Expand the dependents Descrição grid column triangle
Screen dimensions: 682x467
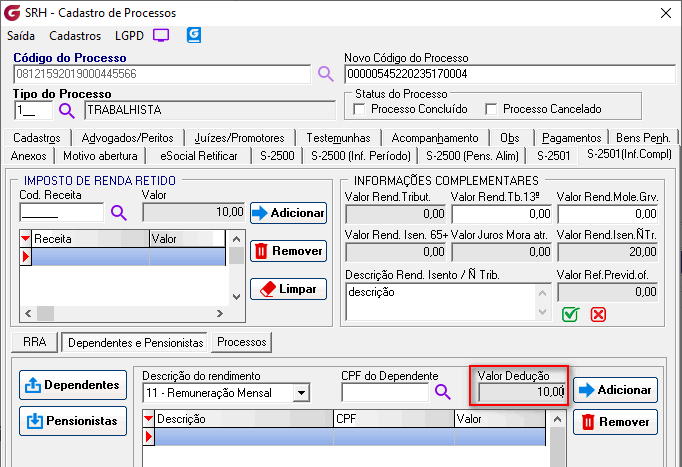coord(150,420)
